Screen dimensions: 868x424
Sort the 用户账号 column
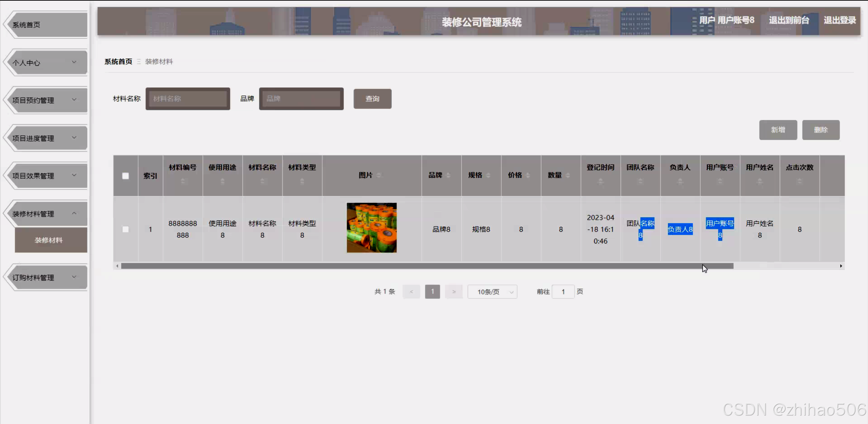[720, 181]
